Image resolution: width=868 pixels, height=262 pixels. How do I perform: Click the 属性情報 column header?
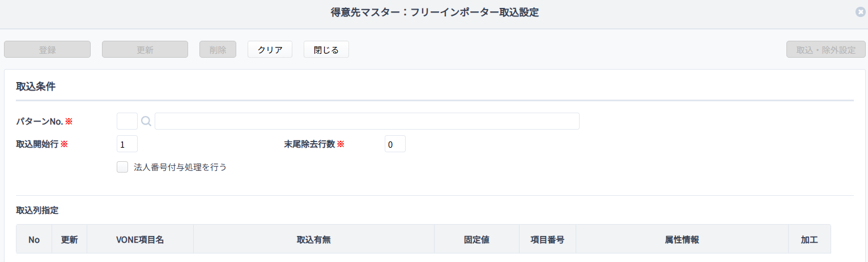click(682, 239)
